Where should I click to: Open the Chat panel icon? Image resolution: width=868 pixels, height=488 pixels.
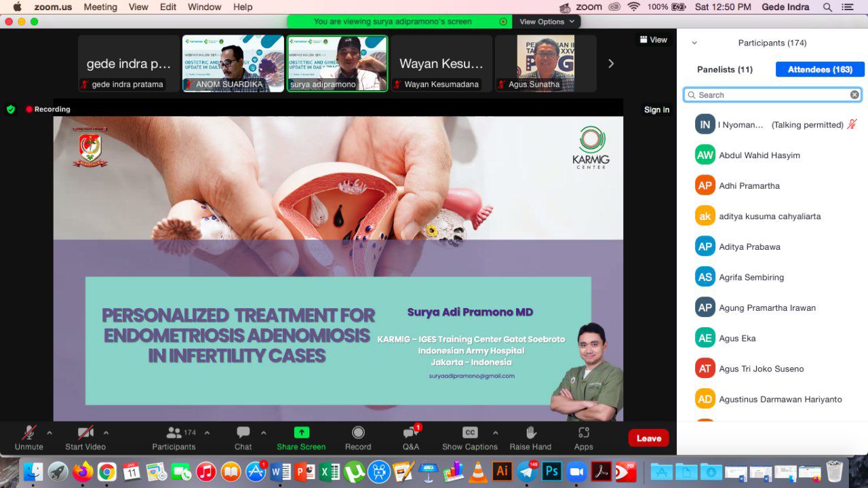(x=243, y=432)
